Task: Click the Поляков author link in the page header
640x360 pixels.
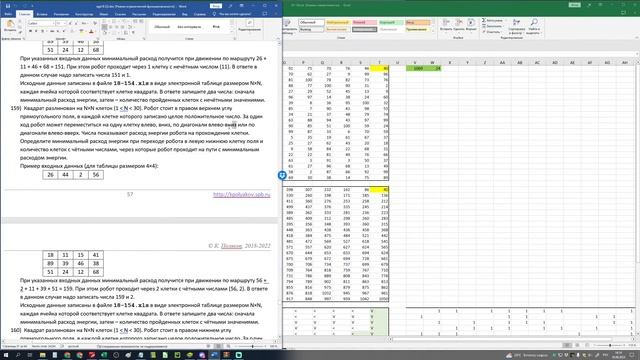Action: (231, 246)
